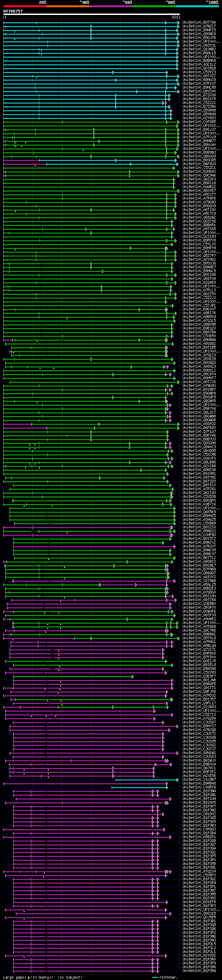Click the =100char. scale legend
The image size is (222, 980).
tap(165, 977)
